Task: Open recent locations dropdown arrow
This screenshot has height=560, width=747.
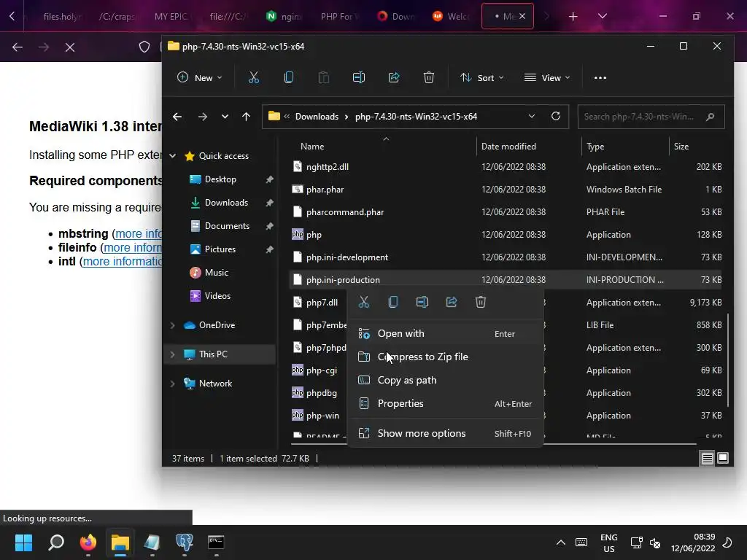Action: pos(225,117)
